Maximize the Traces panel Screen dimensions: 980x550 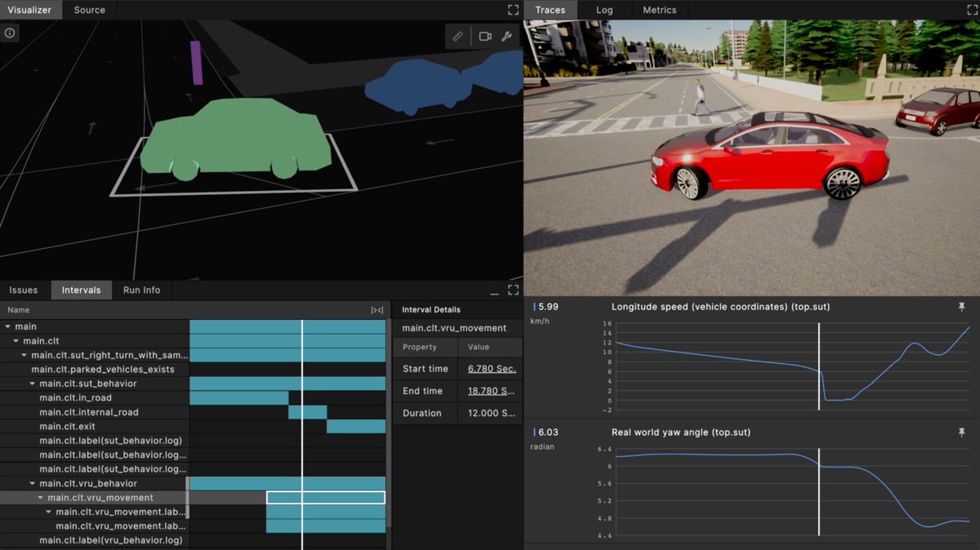[972, 10]
